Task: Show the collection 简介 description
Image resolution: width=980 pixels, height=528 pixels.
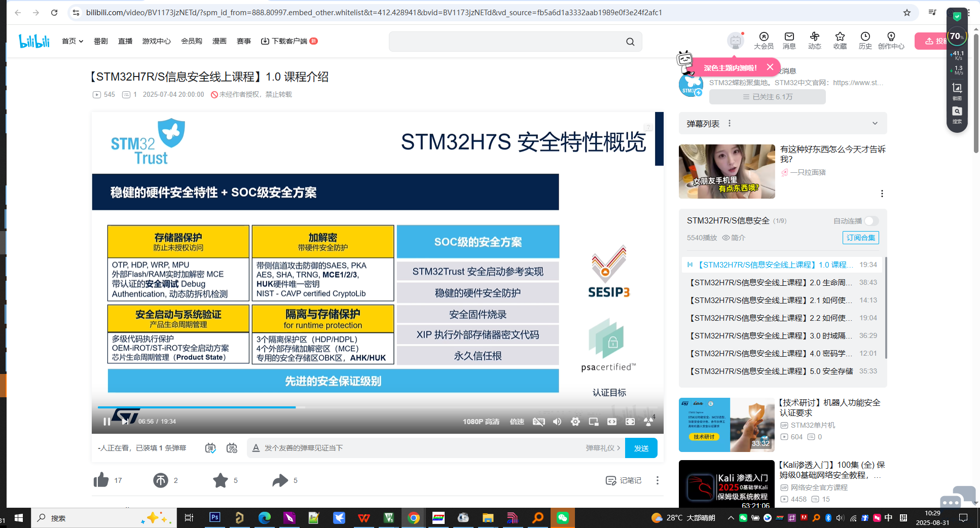Action: [734, 238]
